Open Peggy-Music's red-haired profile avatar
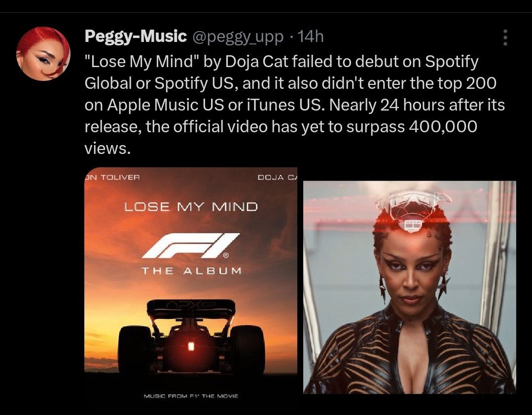This screenshot has height=415, width=532. tap(43, 54)
